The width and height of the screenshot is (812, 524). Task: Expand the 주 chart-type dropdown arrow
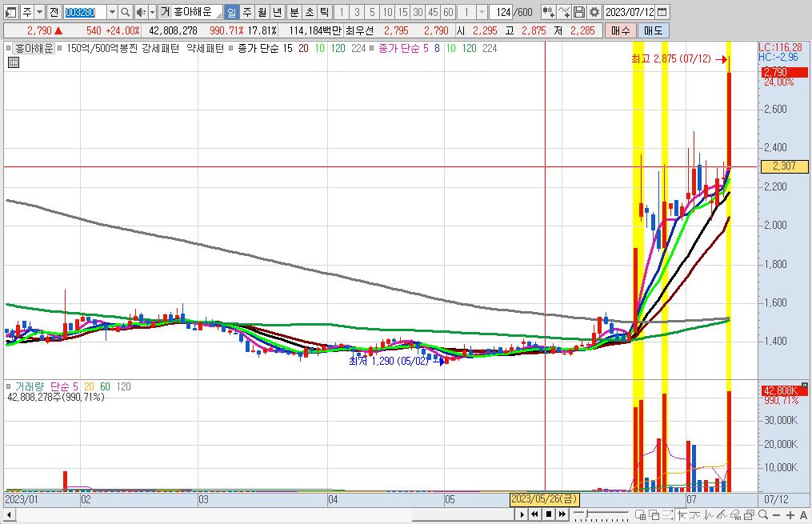39,12
